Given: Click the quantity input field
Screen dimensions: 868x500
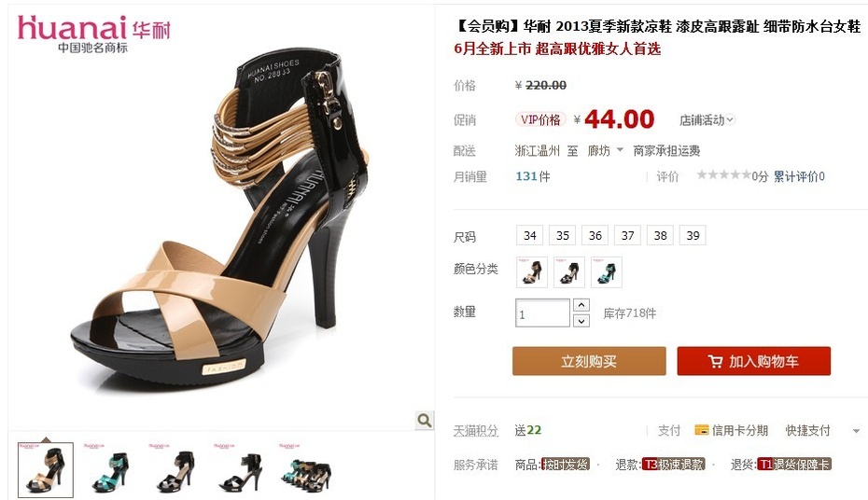Looking at the screenshot, I should click(x=542, y=313).
